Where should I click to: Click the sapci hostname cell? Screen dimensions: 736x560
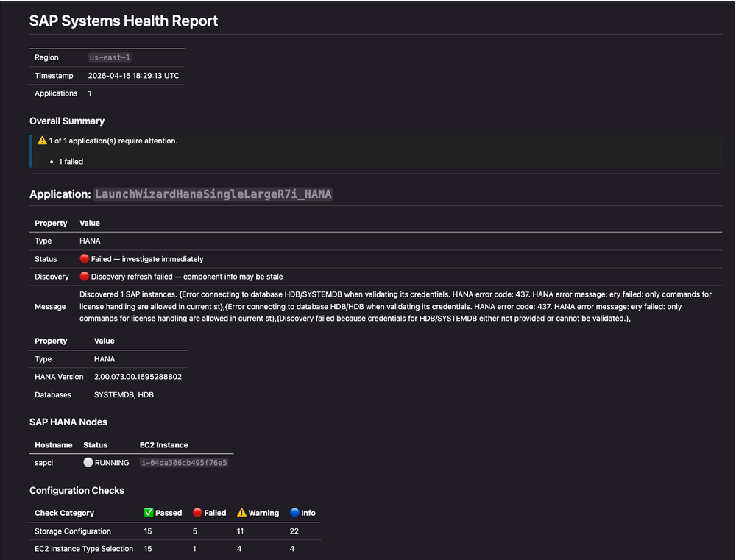coord(44,463)
